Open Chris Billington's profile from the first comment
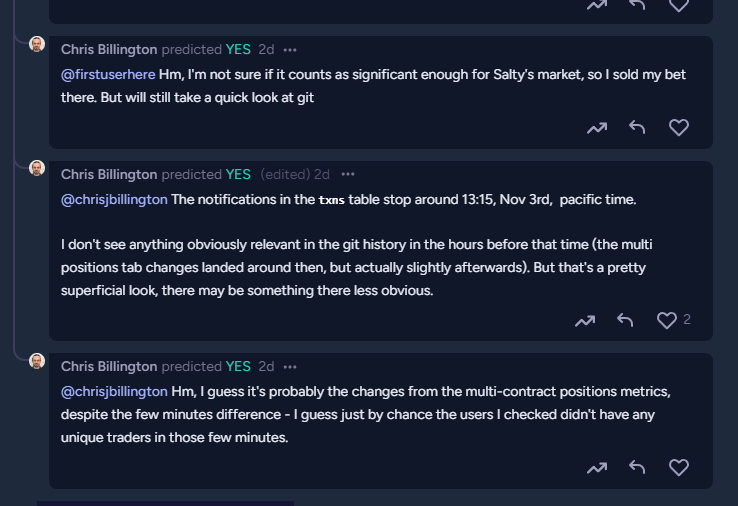This screenshot has height=506, width=738. coord(109,49)
